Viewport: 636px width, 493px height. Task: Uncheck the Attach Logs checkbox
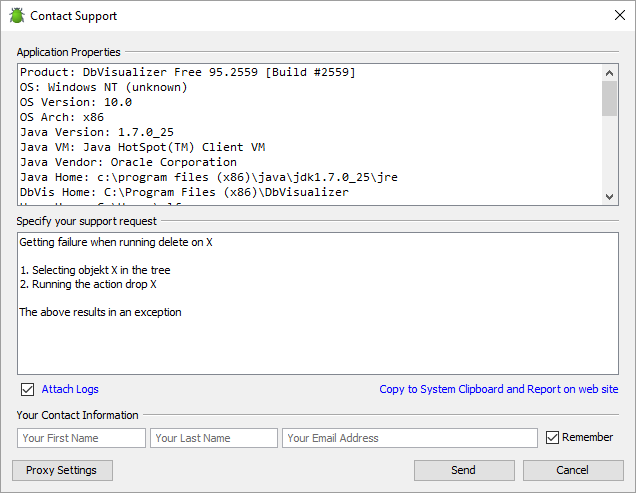28,389
